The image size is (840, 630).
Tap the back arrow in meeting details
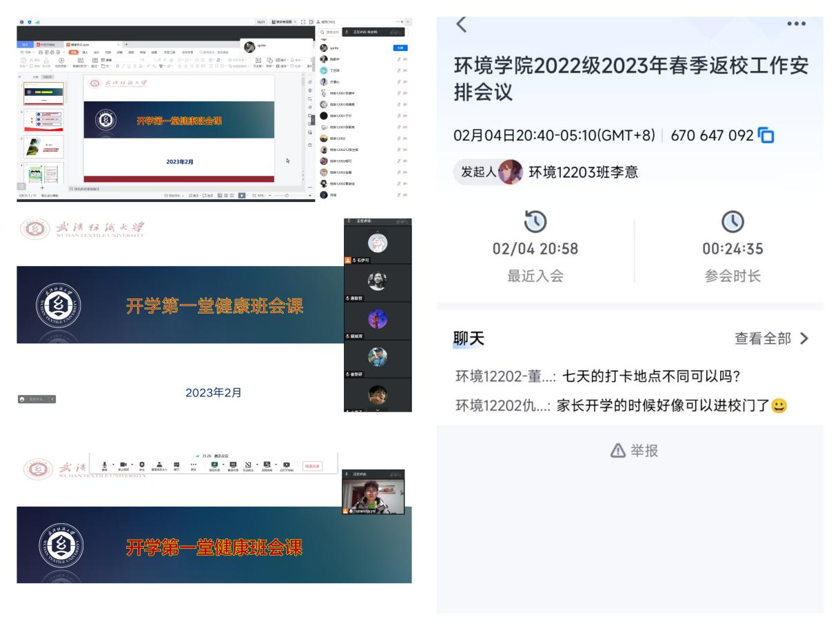[x=462, y=26]
